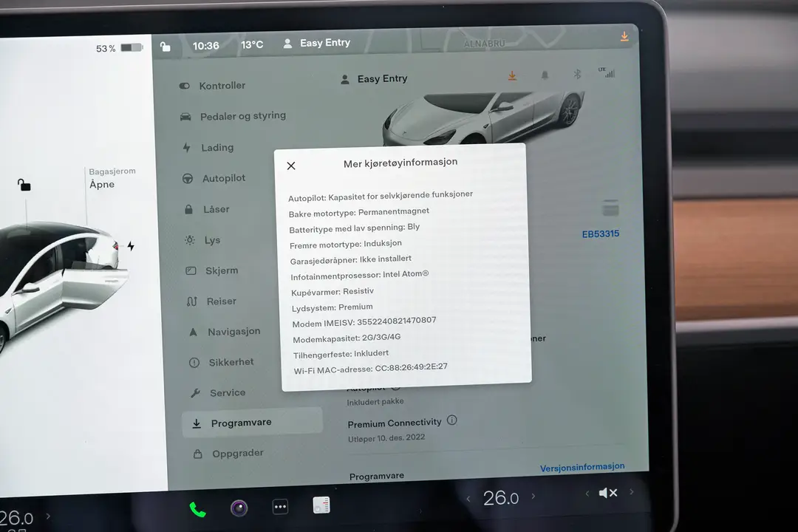Open the Navigasjon menu
798x532 pixels.
click(225, 332)
